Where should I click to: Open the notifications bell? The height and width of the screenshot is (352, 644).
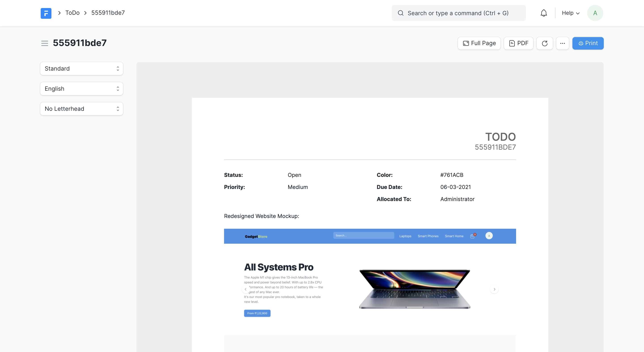544,13
